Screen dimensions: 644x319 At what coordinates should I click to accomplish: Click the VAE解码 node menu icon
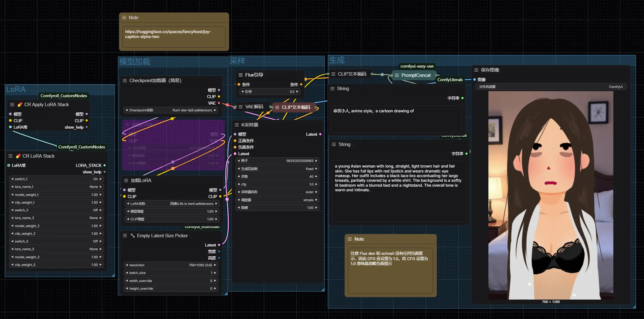tap(240, 107)
